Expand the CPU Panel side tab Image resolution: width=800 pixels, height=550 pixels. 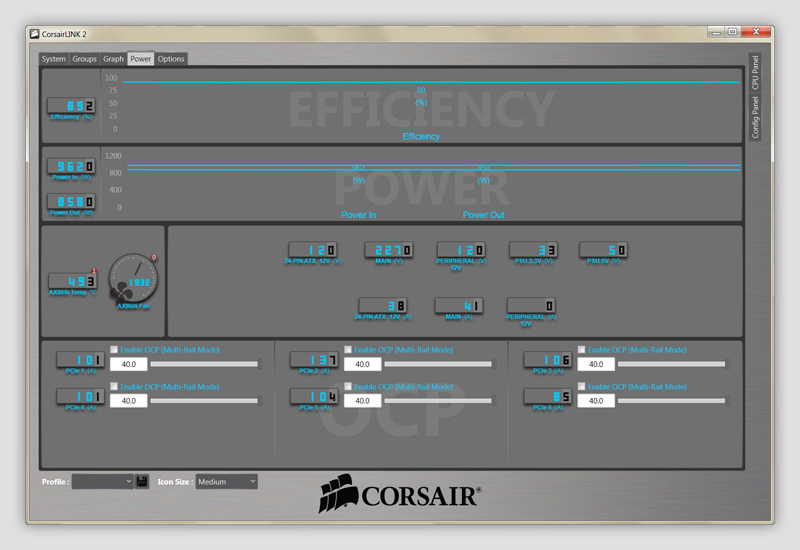(x=755, y=73)
